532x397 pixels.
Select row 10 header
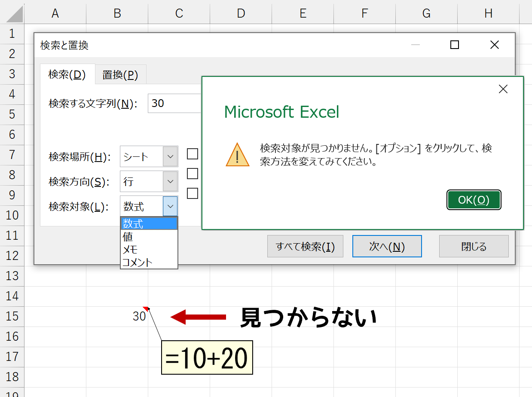click(x=12, y=215)
